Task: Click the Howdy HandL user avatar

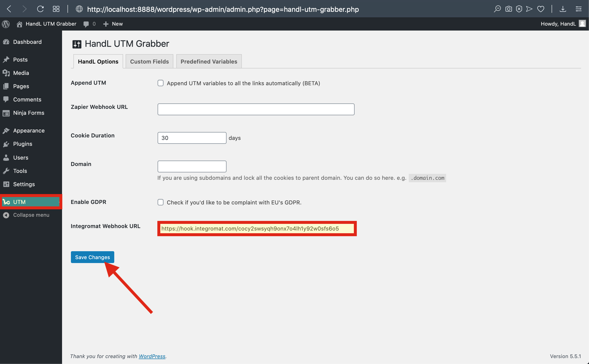Action: (582, 24)
